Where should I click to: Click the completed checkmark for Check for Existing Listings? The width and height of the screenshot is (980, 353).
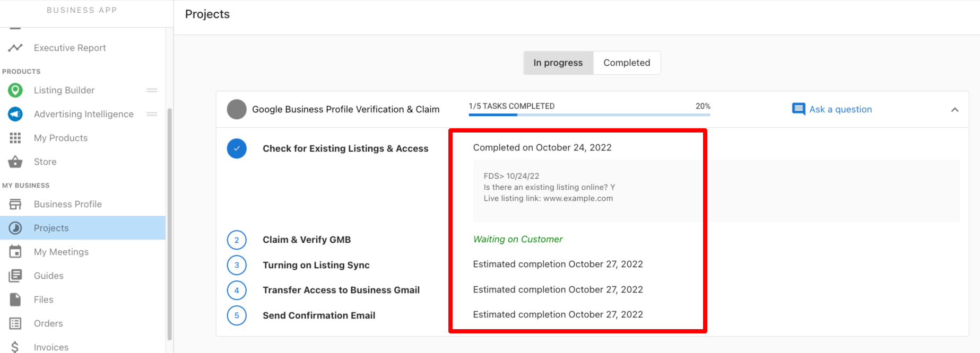coord(237,148)
